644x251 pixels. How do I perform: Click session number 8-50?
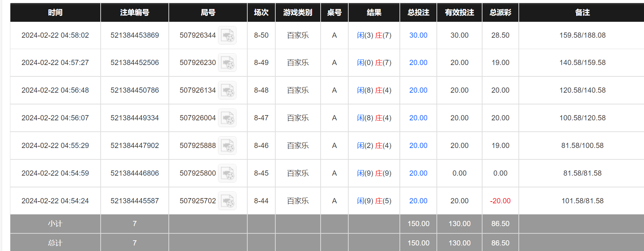point(261,35)
